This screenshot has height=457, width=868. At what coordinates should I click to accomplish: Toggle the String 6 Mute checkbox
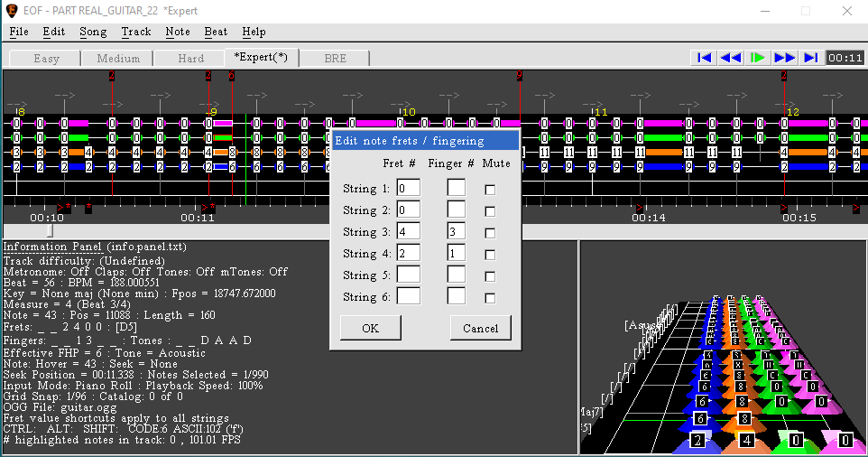click(490, 297)
